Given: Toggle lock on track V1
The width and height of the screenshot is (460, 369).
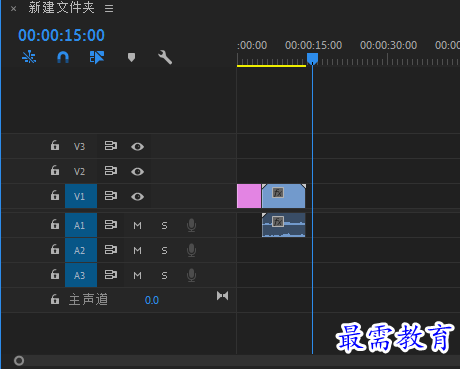Looking at the screenshot, I should [x=55, y=196].
